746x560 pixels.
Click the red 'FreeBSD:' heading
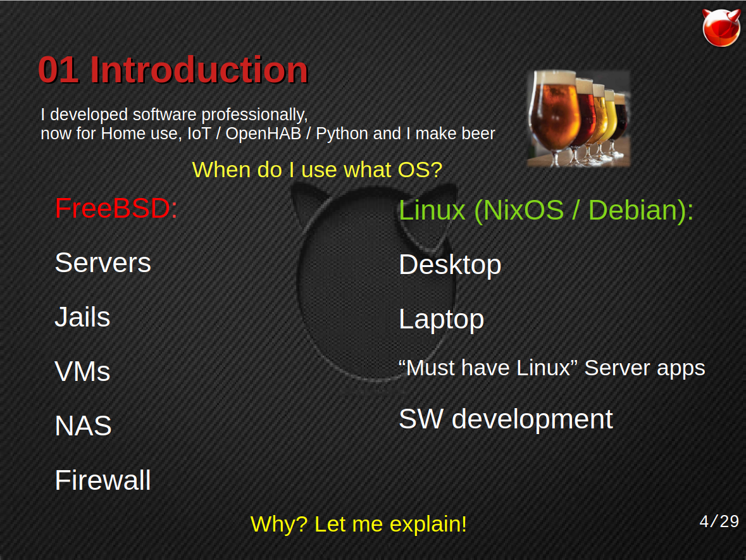116,208
